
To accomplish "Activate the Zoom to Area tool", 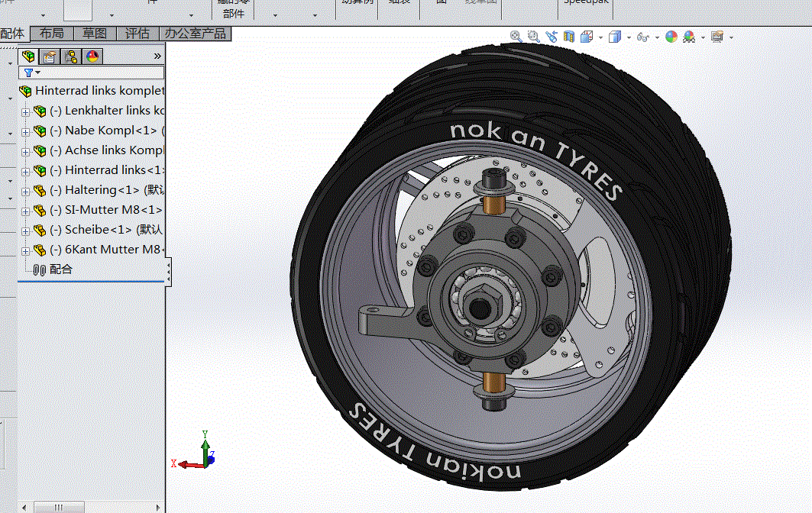I will pos(533,36).
